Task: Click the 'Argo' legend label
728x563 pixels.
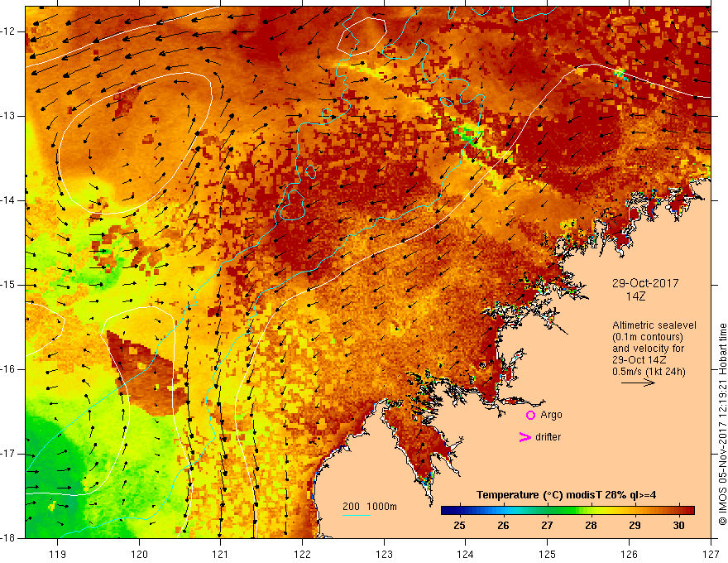Action: click(x=551, y=415)
